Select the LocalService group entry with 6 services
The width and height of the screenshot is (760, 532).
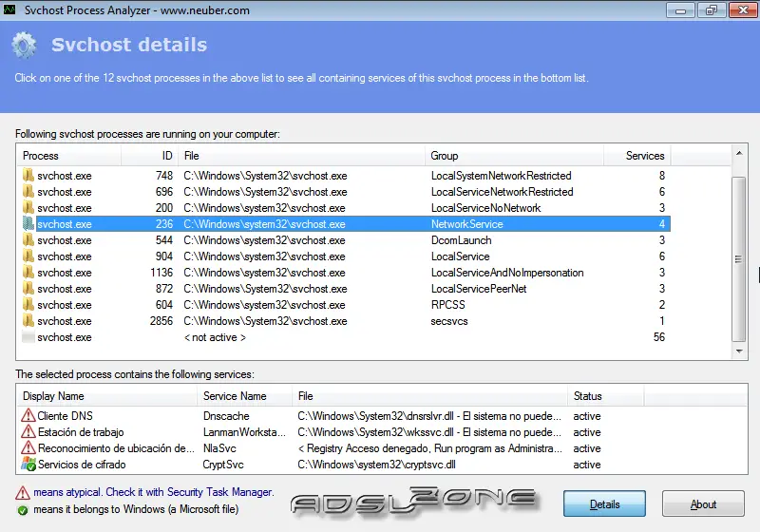tap(460, 256)
